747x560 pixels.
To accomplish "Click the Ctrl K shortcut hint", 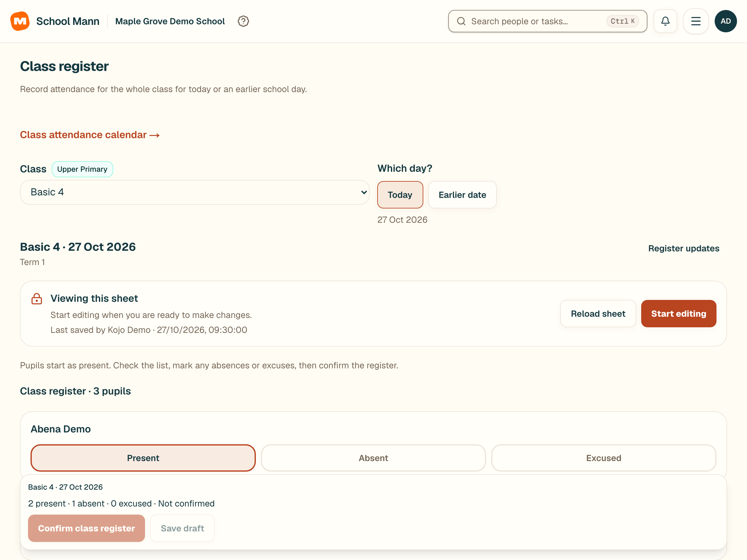I will pyautogui.click(x=622, y=21).
